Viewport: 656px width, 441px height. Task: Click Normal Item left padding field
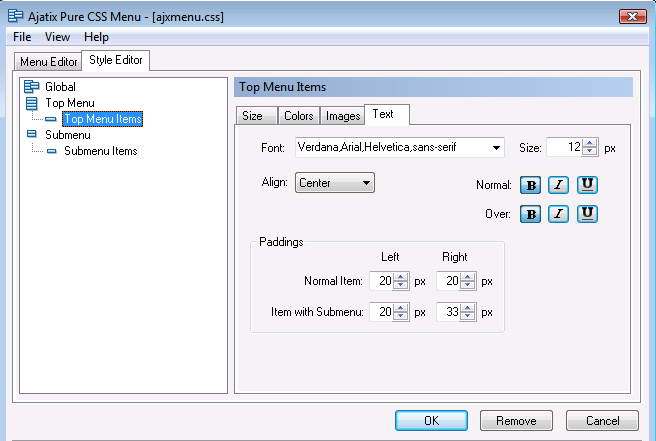(x=382, y=281)
